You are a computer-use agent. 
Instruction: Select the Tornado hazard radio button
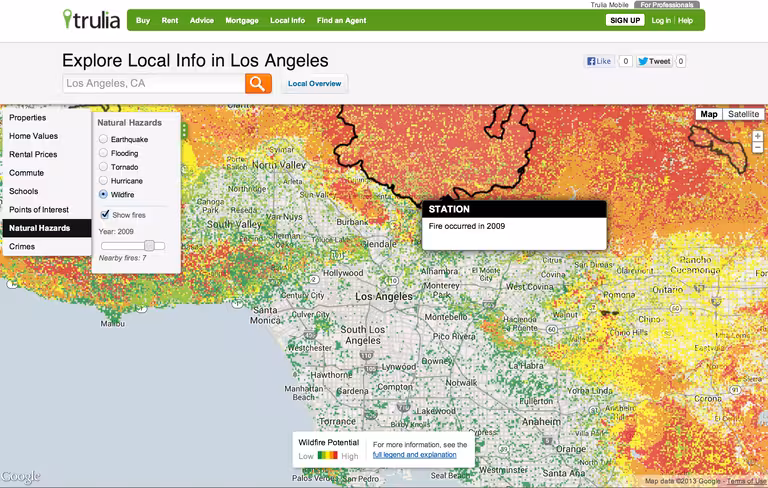pyautogui.click(x=103, y=167)
